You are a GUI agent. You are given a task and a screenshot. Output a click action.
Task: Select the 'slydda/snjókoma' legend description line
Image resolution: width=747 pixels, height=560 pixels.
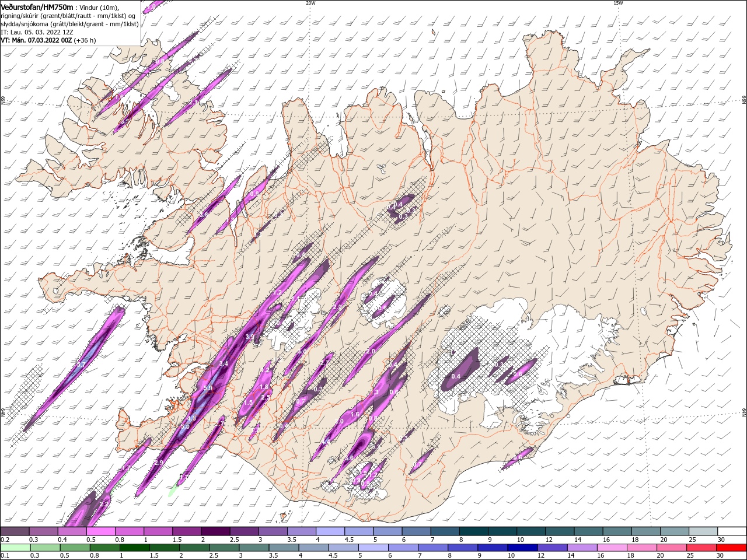point(69,24)
